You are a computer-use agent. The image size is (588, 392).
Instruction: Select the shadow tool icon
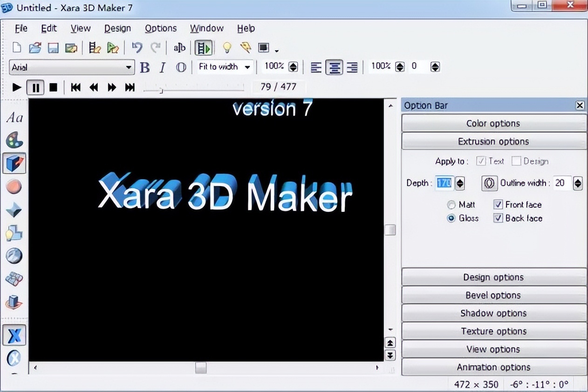click(14, 233)
